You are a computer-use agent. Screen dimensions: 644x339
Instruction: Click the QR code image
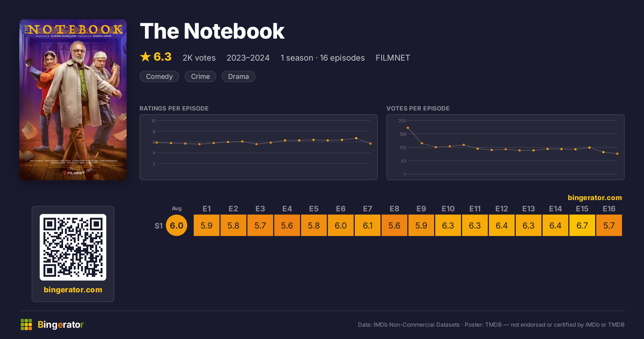pos(73,247)
